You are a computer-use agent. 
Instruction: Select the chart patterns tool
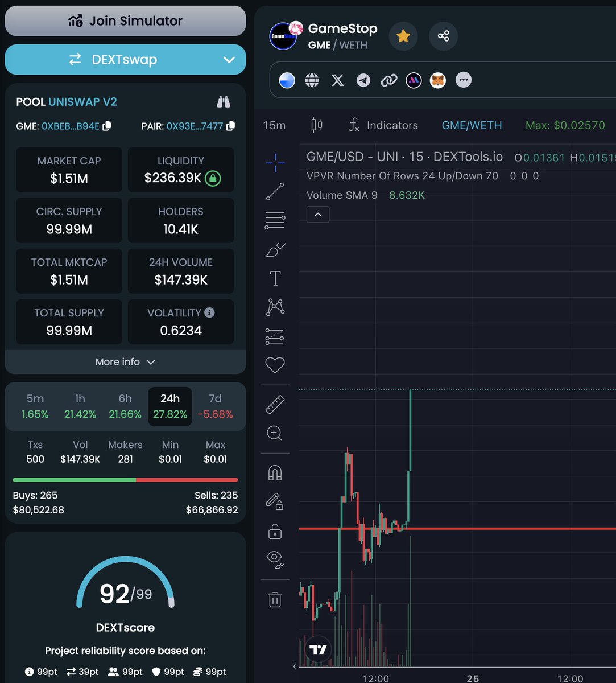[275, 307]
